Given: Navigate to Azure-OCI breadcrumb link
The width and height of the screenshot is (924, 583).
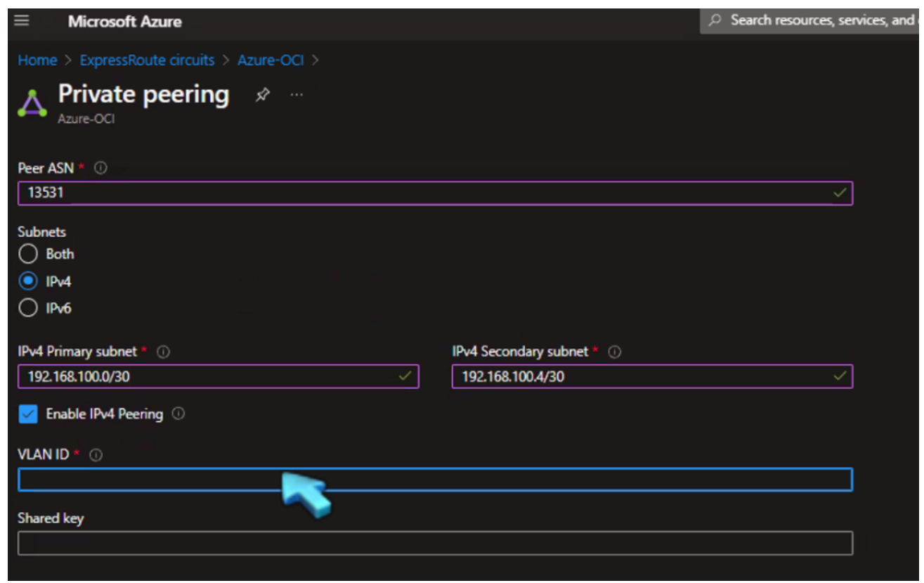Looking at the screenshot, I should pos(271,60).
